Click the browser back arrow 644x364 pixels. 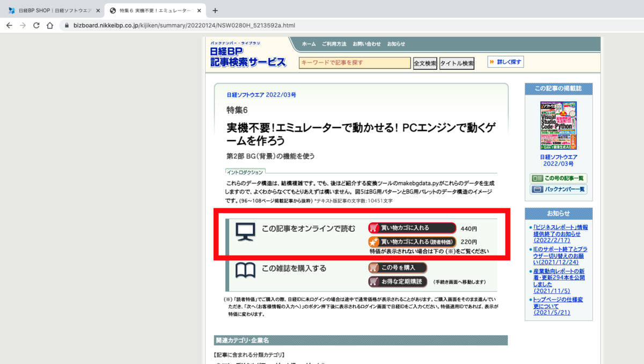9,25
